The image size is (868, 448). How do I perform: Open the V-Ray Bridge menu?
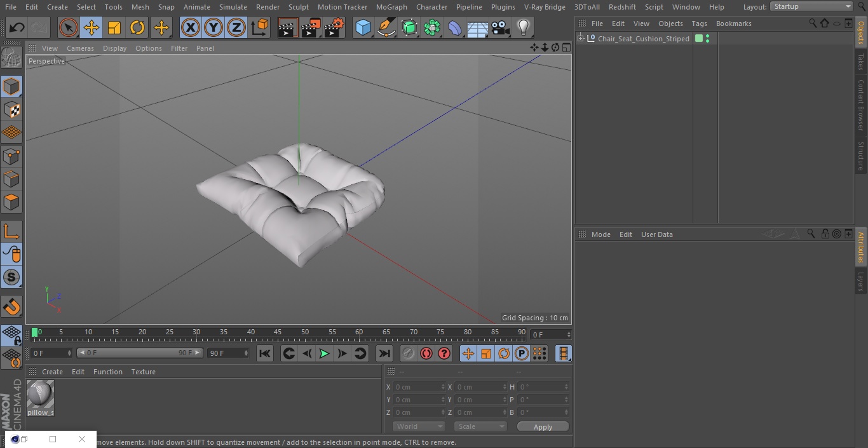point(545,7)
